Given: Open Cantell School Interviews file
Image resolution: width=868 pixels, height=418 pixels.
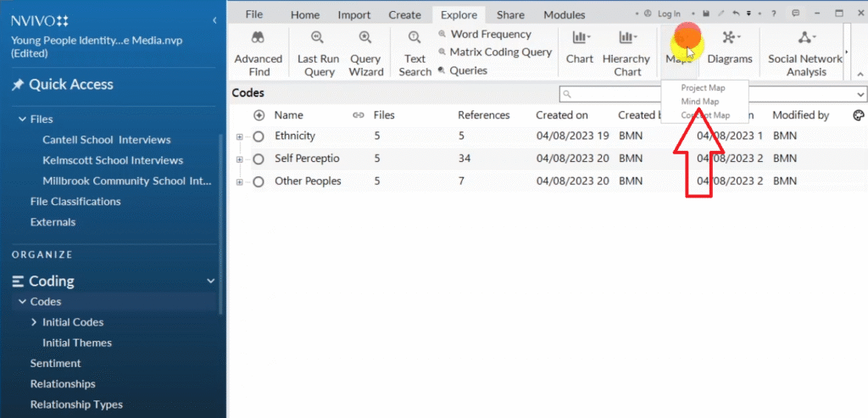Looking at the screenshot, I should [x=106, y=140].
